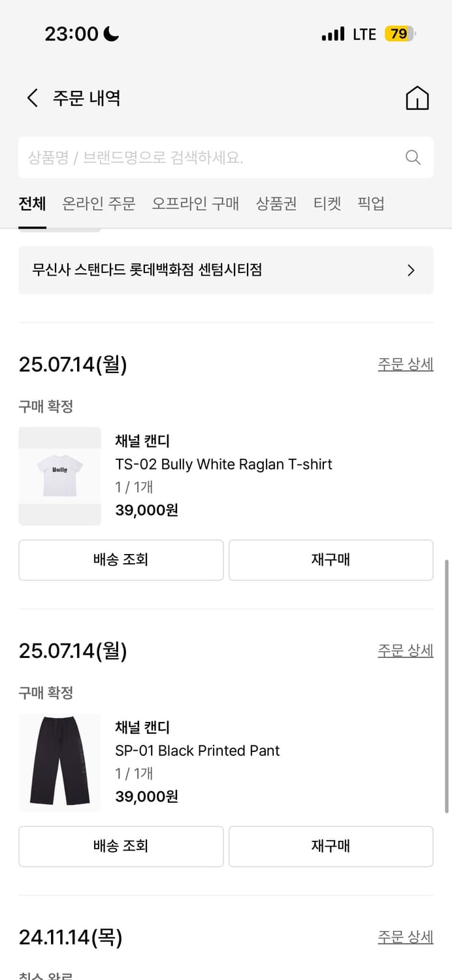This screenshot has height=980, width=452.
Task: Switch to the 온라인 주문 tab
Action: click(x=99, y=204)
